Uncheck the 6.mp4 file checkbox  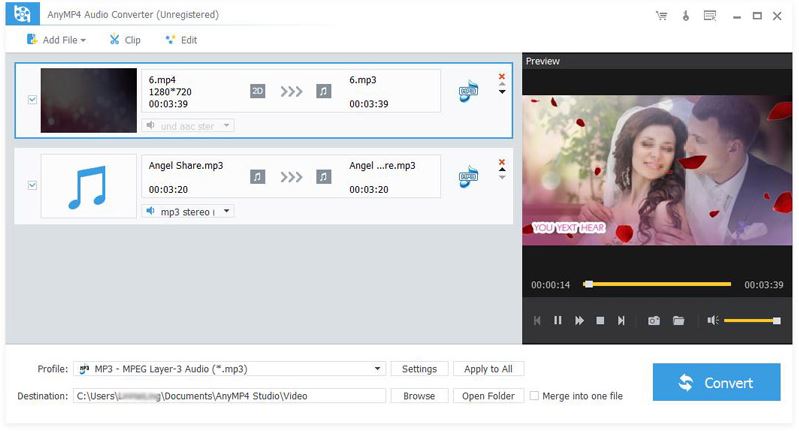click(32, 99)
